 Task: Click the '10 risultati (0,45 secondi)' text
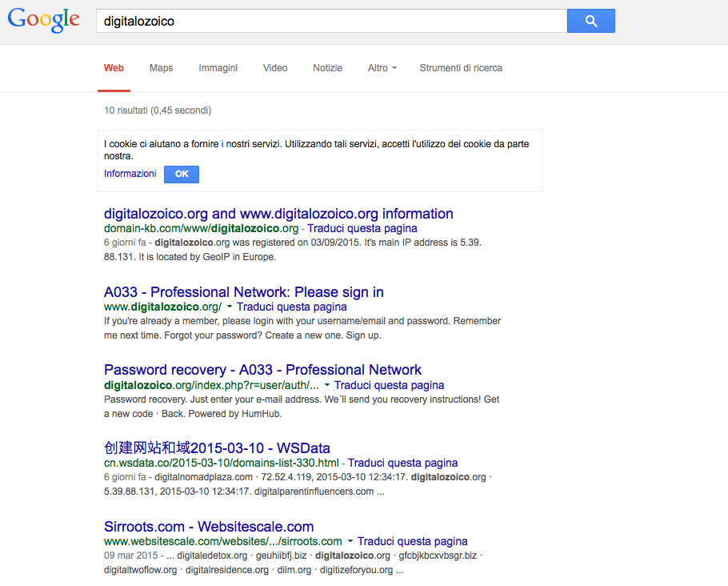[158, 110]
